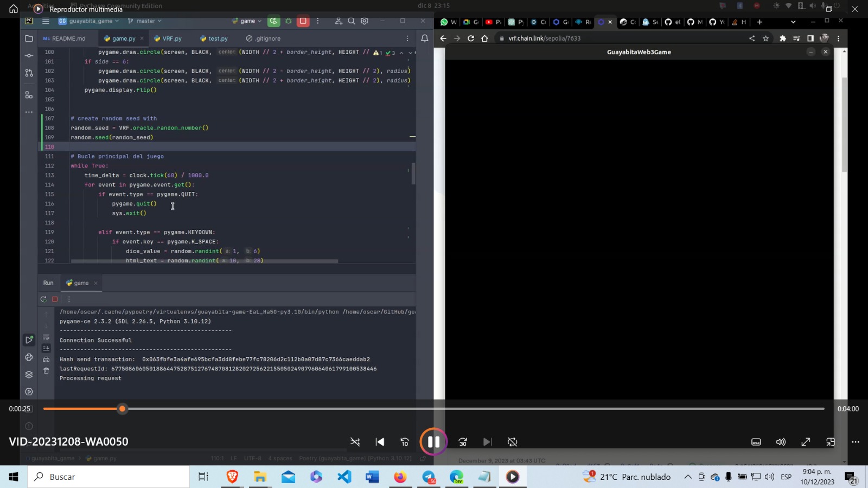The height and width of the screenshot is (488, 868).
Task: Click the Debug bug icon
Action: pyautogui.click(x=289, y=21)
